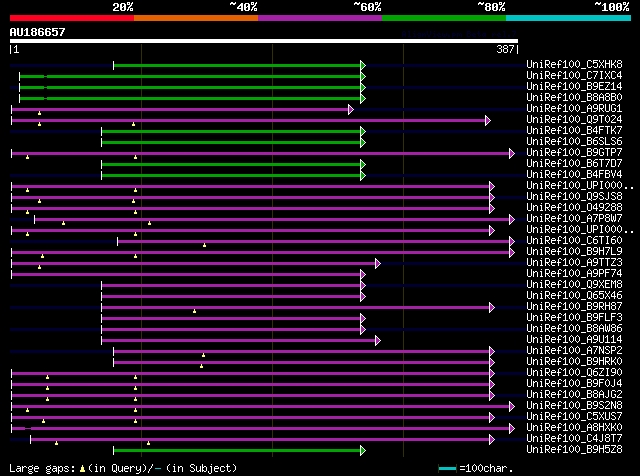Open hit UniRef100_C7IXC4
Screen dimensions: 640x476
(574, 75)
